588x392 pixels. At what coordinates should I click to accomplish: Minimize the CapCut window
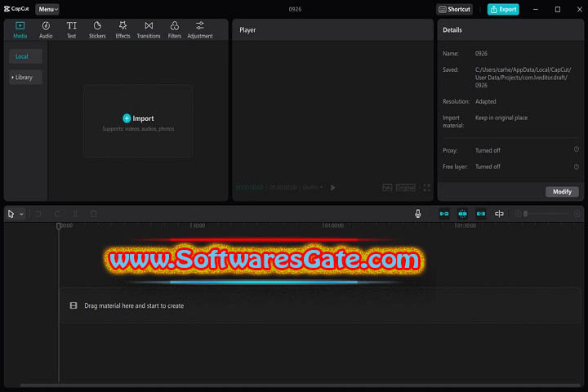pyautogui.click(x=536, y=9)
